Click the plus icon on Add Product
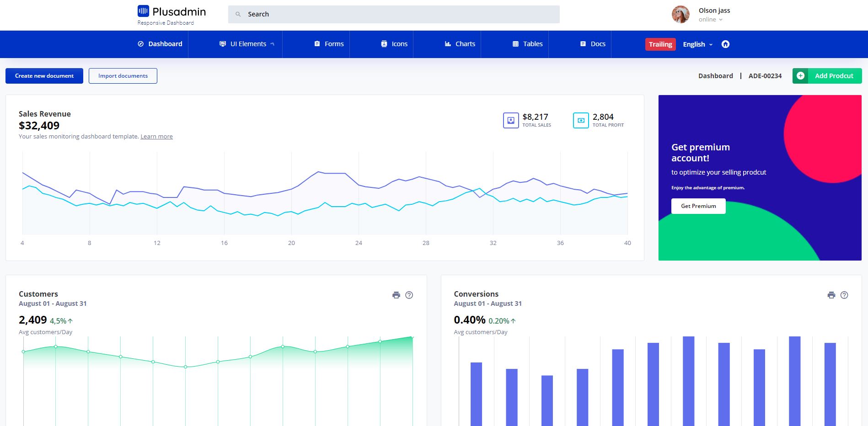Viewport: 868px width, 426px height. coord(800,76)
